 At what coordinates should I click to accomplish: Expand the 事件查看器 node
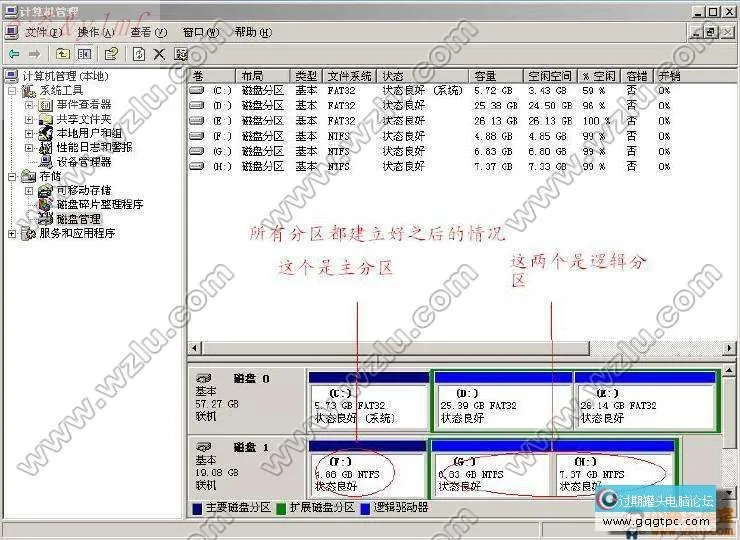click(x=29, y=105)
